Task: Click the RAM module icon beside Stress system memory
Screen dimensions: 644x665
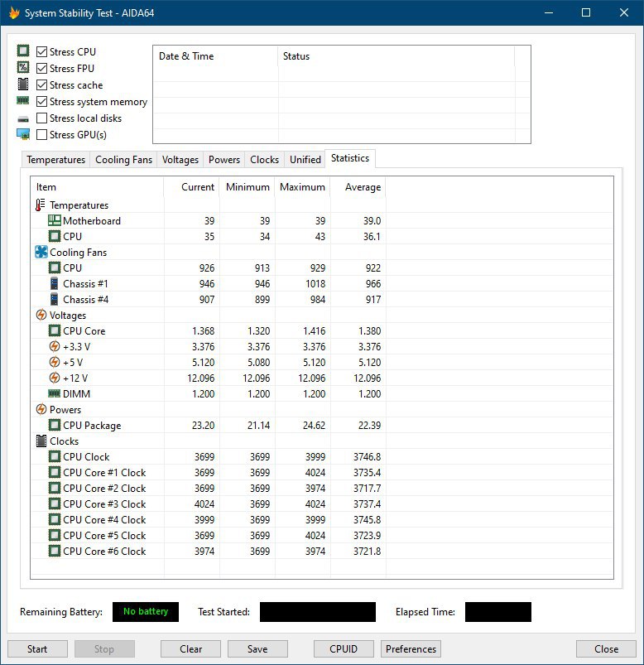Action: (23, 100)
